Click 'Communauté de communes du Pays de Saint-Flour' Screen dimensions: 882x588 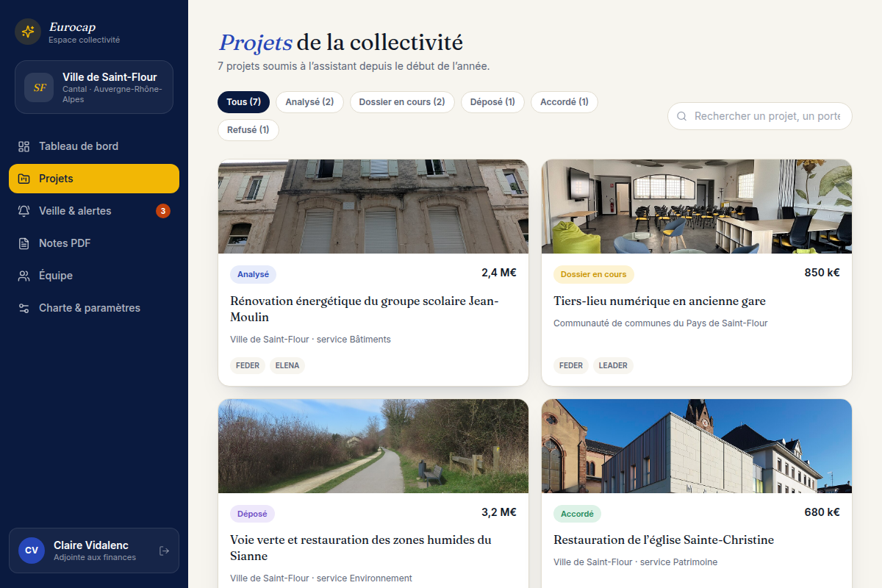click(661, 323)
